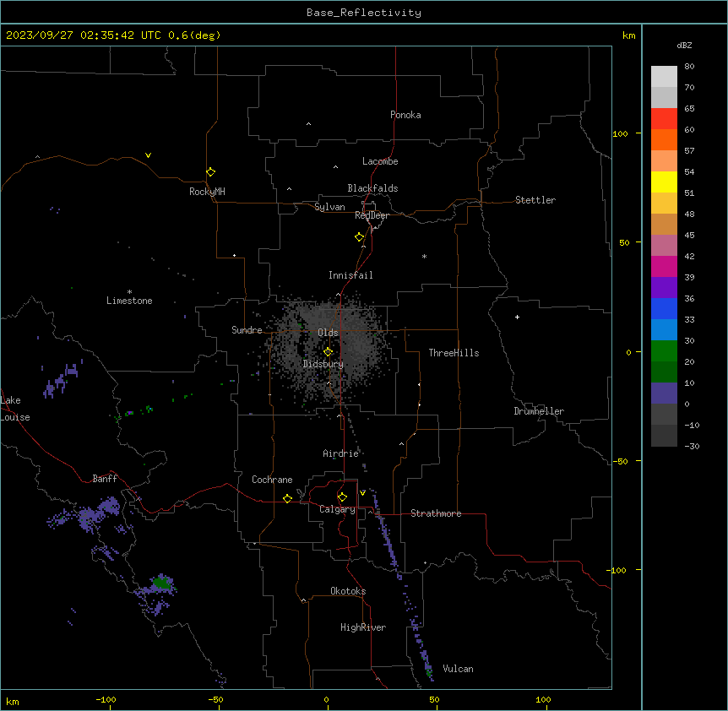
Task: Click the yellow V marker northwest of RockyMH
Action: click(x=148, y=155)
